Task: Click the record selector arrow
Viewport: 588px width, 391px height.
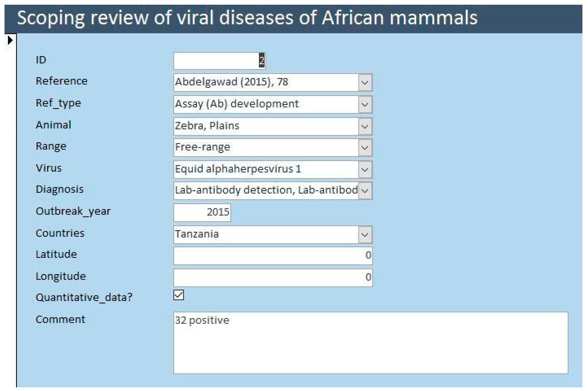Action: [10, 40]
